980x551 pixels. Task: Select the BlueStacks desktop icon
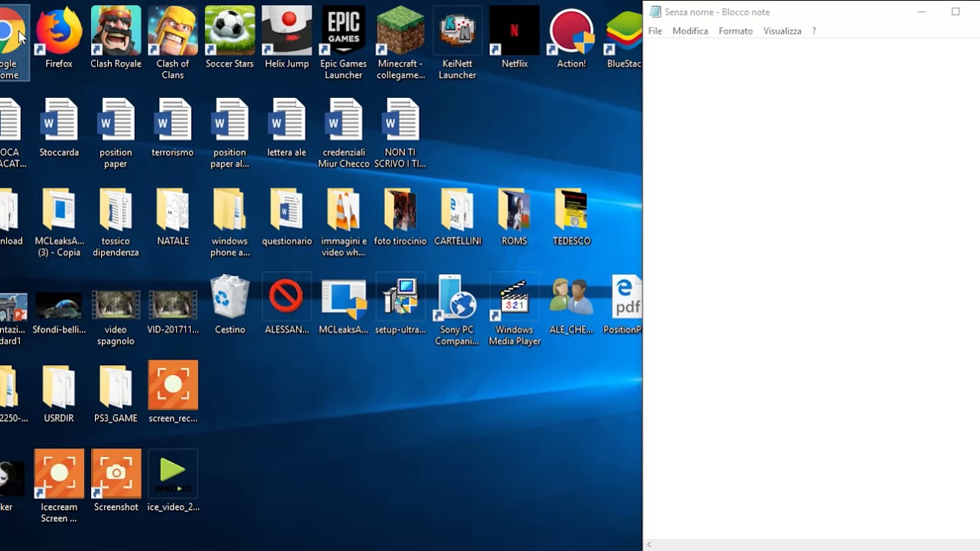tap(624, 37)
